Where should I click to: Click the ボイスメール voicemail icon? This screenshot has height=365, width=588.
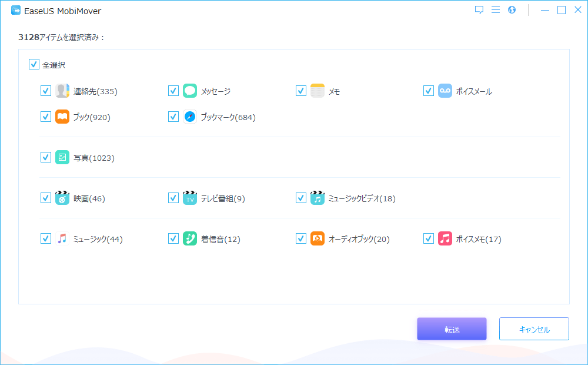(445, 91)
